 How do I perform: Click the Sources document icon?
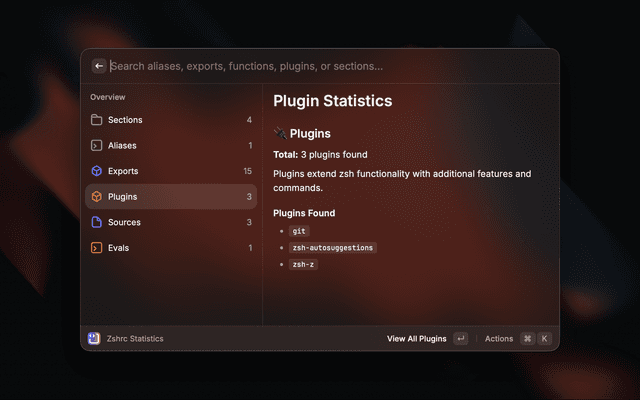[x=97, y=222]
